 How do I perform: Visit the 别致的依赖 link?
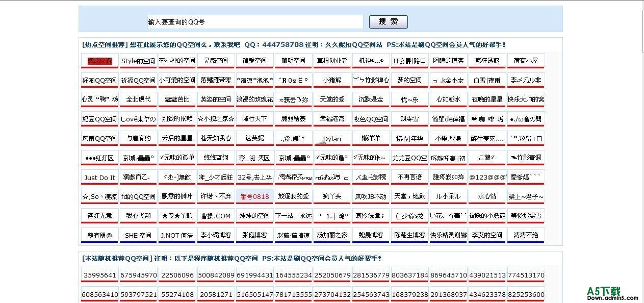[x=177, y=119]
